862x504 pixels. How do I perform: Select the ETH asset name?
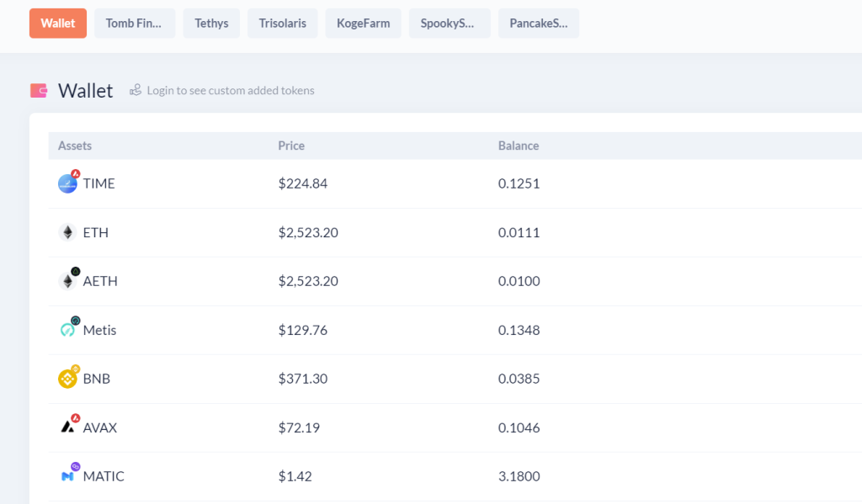(96, 232)
